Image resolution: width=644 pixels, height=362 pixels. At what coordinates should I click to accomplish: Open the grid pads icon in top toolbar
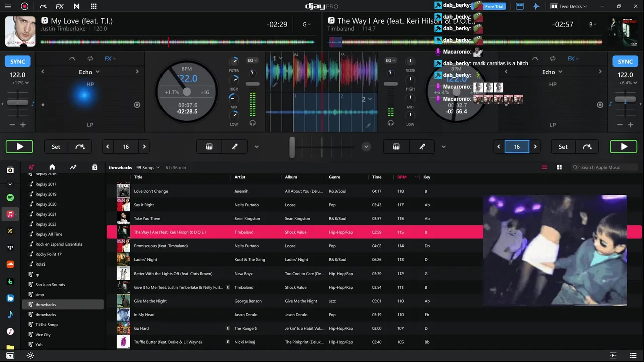94,6
